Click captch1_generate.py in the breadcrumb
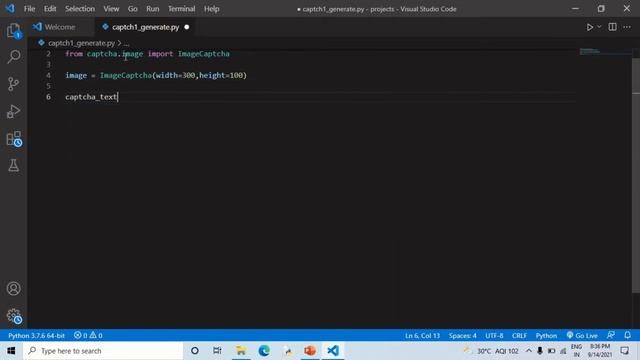Image resolution: width=640 pixels, height=360 pixels. tap(81, 43)
